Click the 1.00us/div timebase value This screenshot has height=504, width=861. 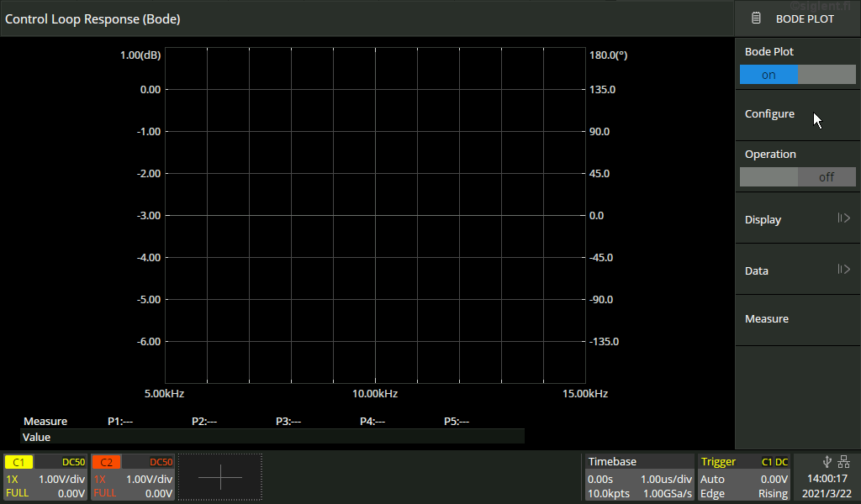click(666, 479)
